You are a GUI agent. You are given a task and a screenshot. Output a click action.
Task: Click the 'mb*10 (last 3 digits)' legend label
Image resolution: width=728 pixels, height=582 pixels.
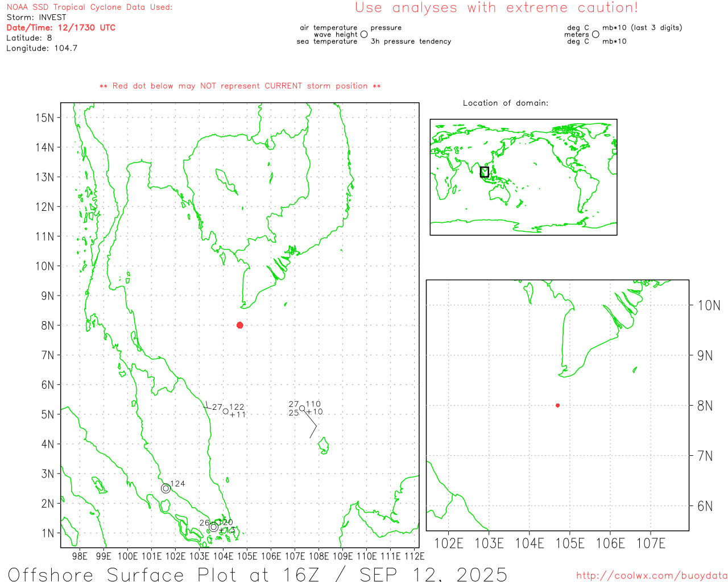click(642, 28)
